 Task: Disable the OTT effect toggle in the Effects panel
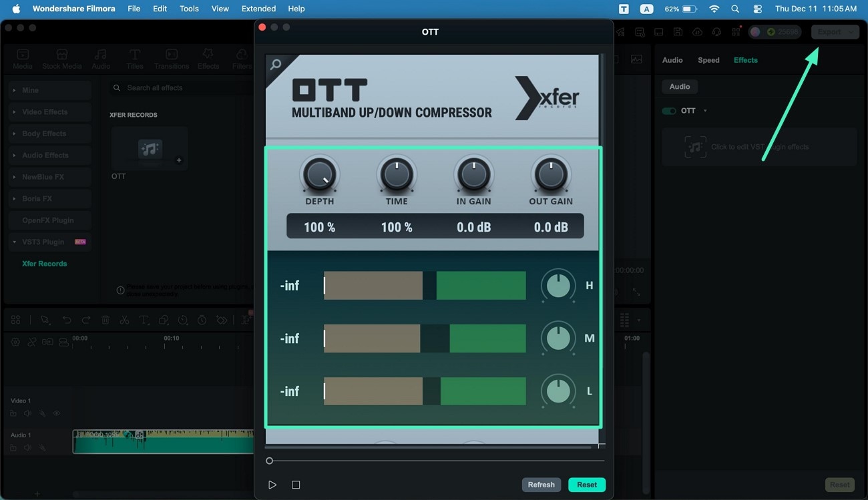click(669, 111)
